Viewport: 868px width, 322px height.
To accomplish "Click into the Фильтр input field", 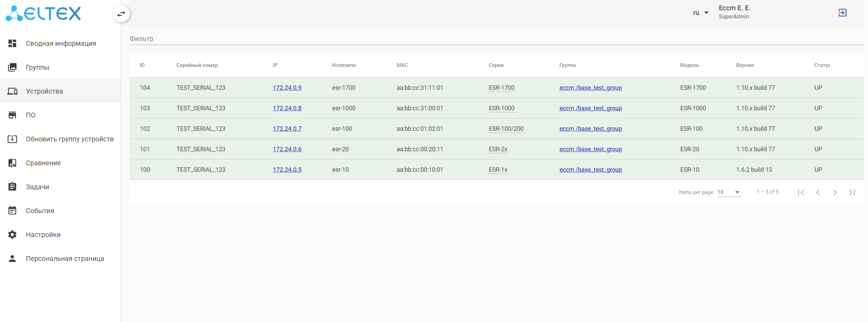I will (x=495, y=39).
